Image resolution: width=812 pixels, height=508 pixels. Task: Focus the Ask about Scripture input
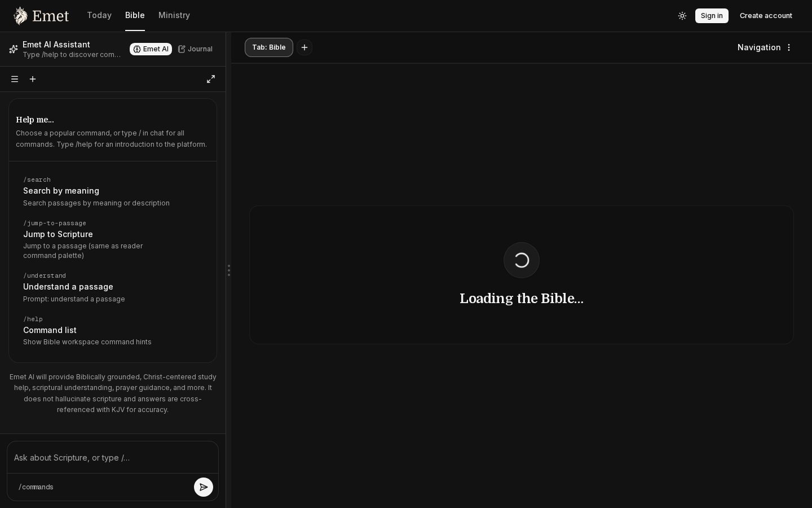[x=113, y=458]
